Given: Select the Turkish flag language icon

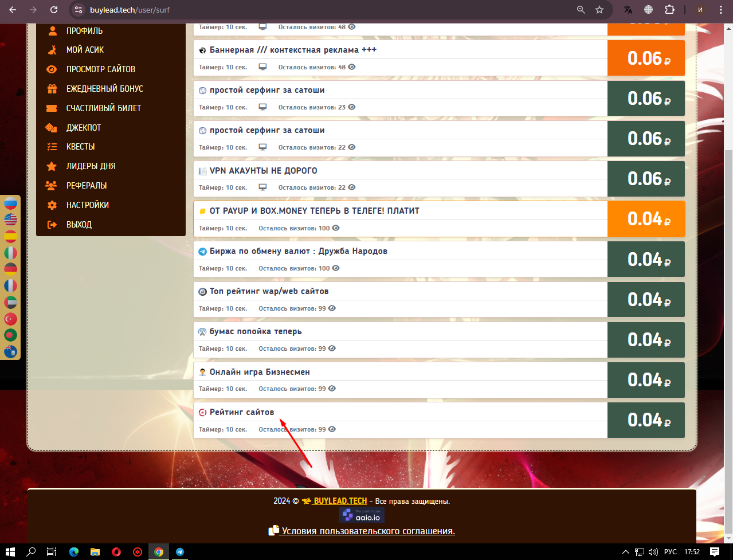Looking at the screenshot, I should click(10, 319).
